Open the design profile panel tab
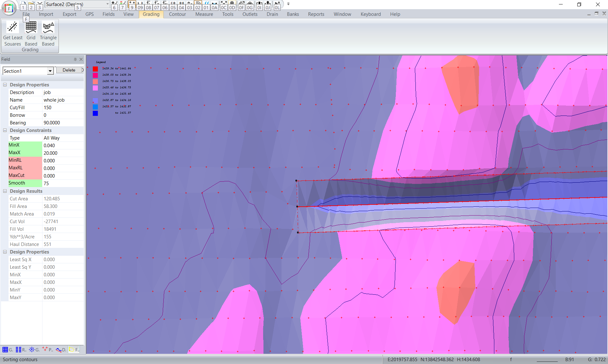 click(59, 350)
